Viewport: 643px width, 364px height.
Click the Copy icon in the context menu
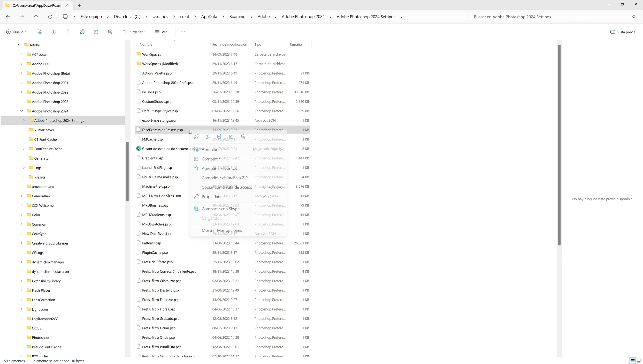tap(208, 137)
